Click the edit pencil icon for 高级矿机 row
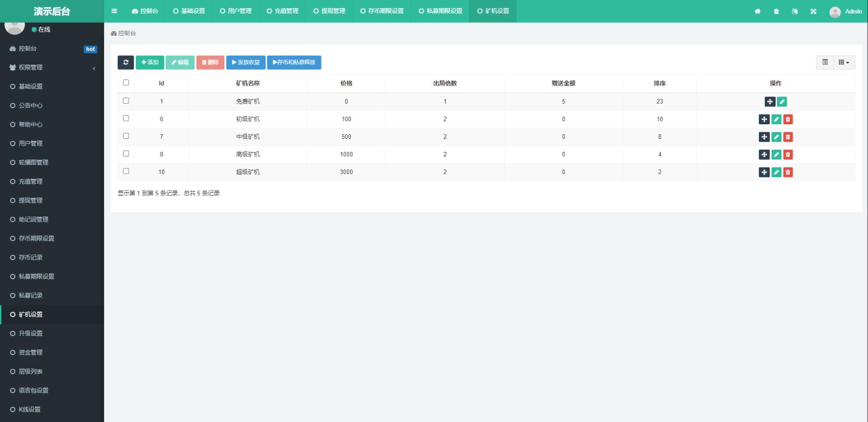Image resolution: width=868 pixels, height=422 pixels. coord(776,154)
